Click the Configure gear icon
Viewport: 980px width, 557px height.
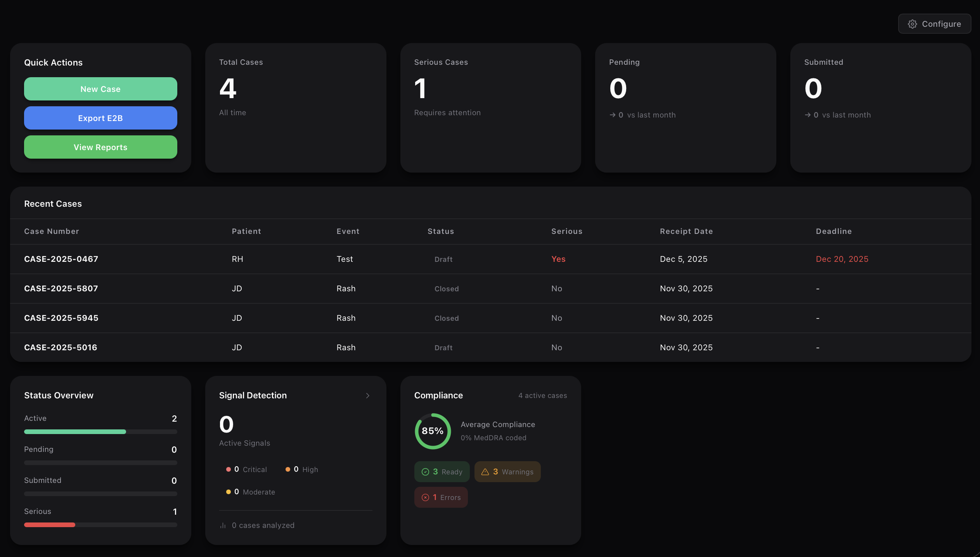point(913,24)
